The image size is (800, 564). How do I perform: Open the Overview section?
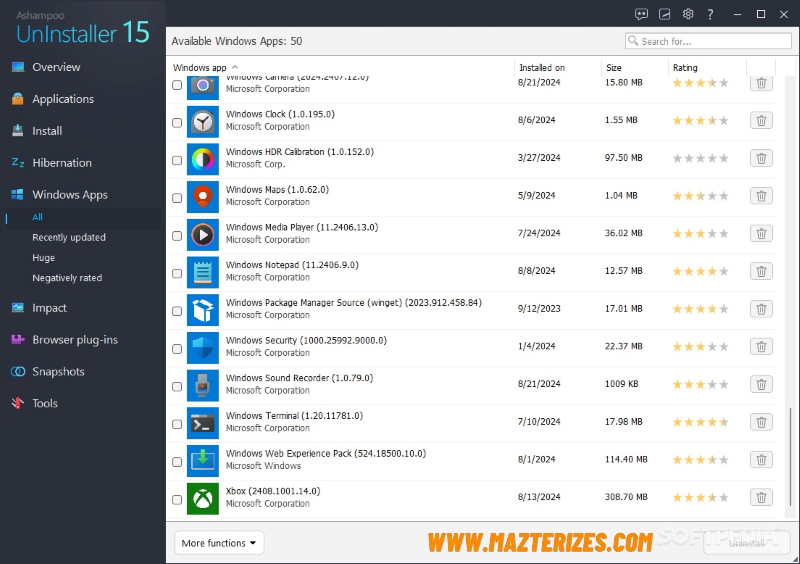(56, 67)
